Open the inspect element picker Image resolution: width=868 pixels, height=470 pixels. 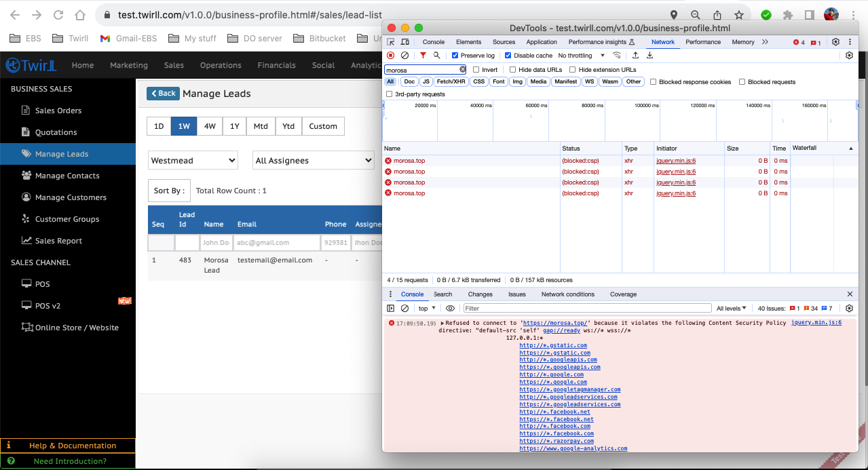click(391, 42)
